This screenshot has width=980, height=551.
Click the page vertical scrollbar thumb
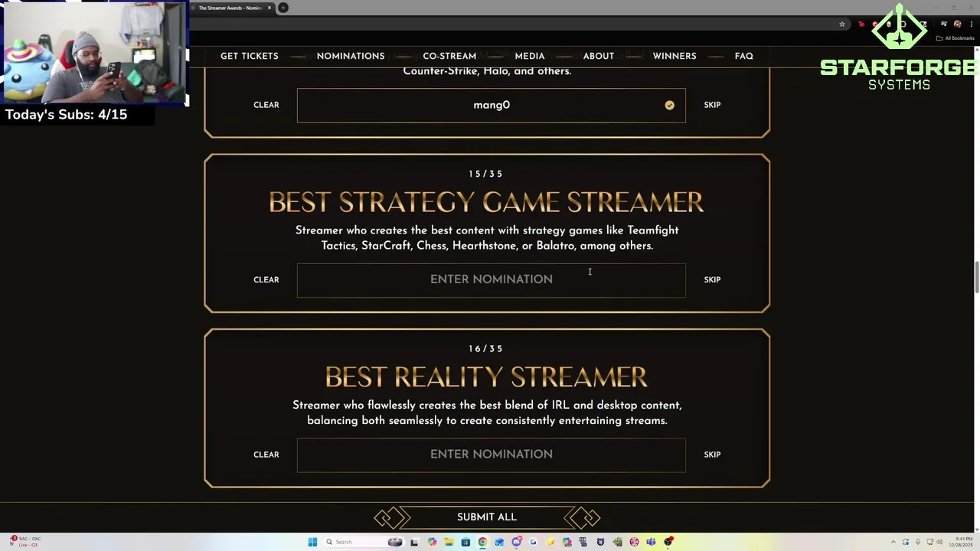[x=976, y=277]
